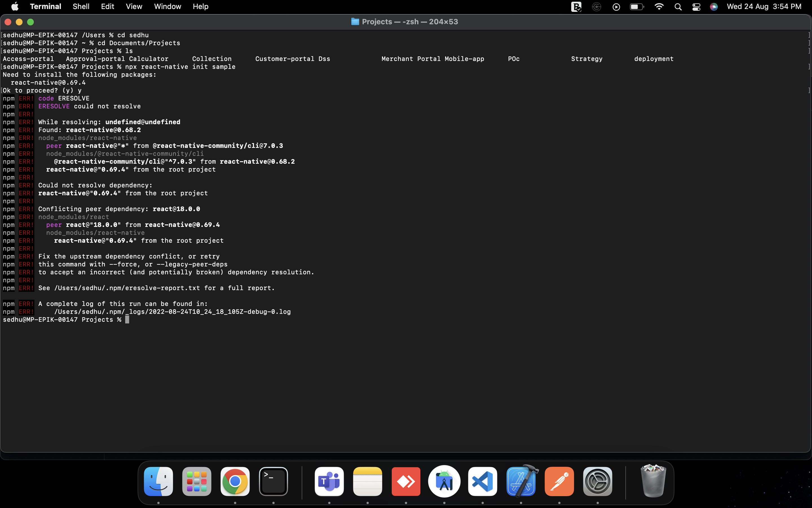Open Notes from the Dock

367,481
